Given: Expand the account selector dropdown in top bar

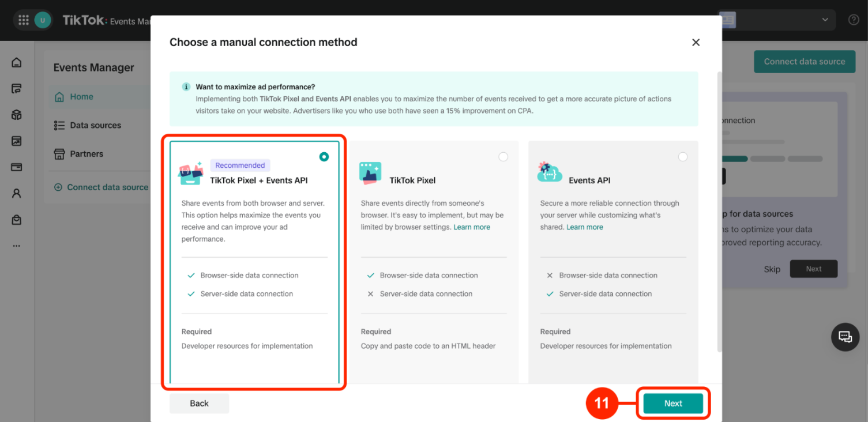Looking at the screenshot, I should 776,20.
